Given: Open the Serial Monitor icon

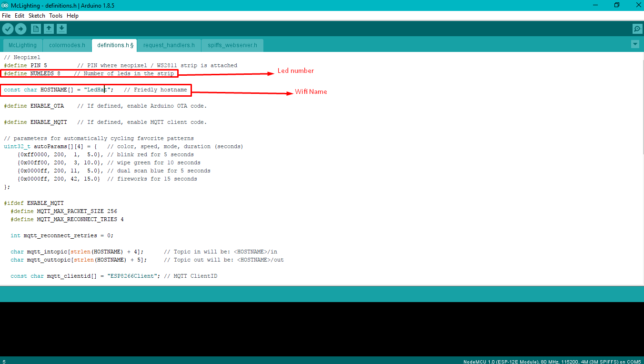Looking at the screenshot, I should [x=637, y=29].
